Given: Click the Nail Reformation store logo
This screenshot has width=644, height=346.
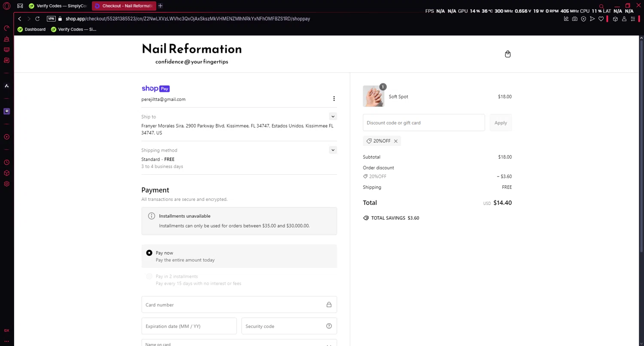Looking at the screenshot, I should 191,54.
